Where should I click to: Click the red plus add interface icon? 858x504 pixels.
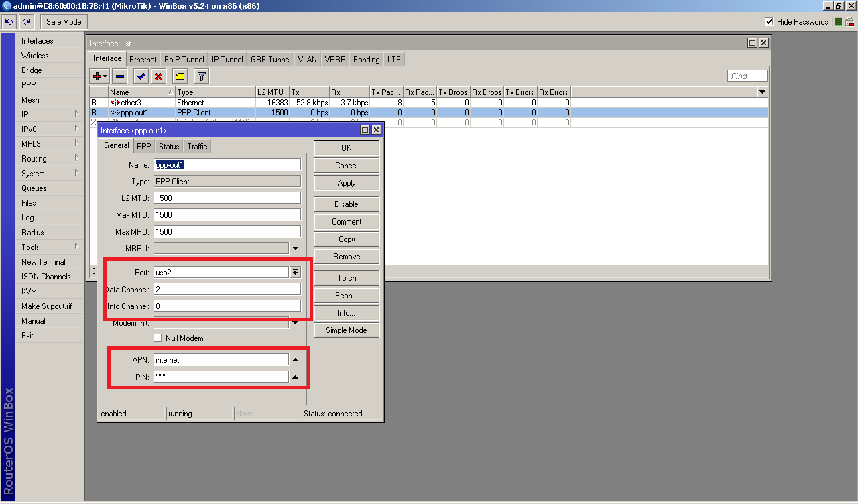(x=97, y=76)
